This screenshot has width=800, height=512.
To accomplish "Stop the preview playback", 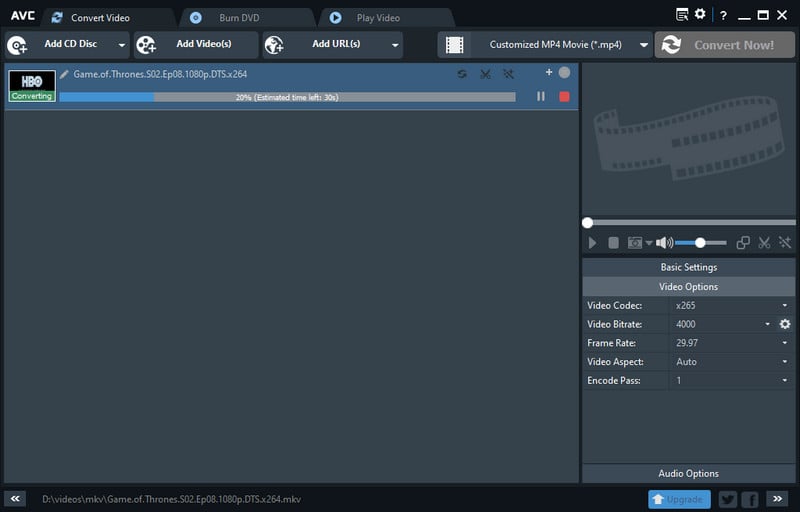I will click(x=613, y=243).
